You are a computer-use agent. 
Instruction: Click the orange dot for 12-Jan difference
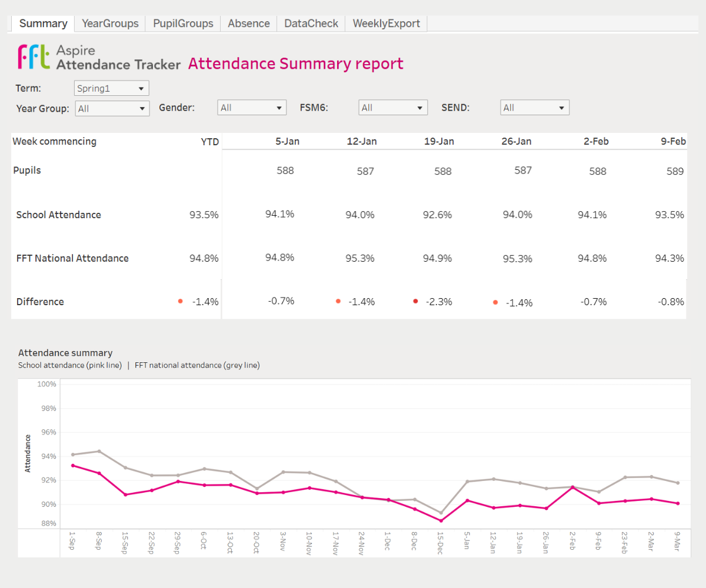(x=338, y=301)
